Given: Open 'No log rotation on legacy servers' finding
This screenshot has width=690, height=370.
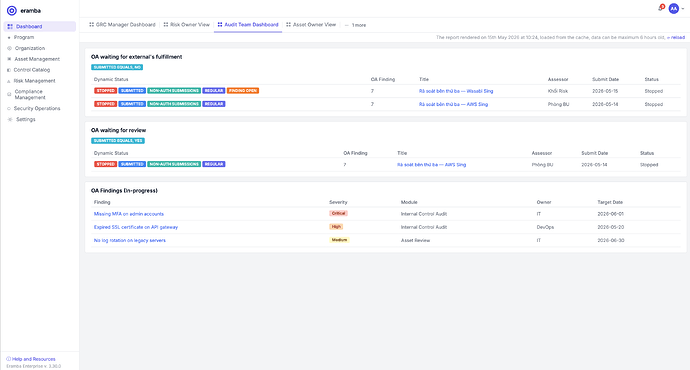Looking at the screenshot, I should coord(130,240).
